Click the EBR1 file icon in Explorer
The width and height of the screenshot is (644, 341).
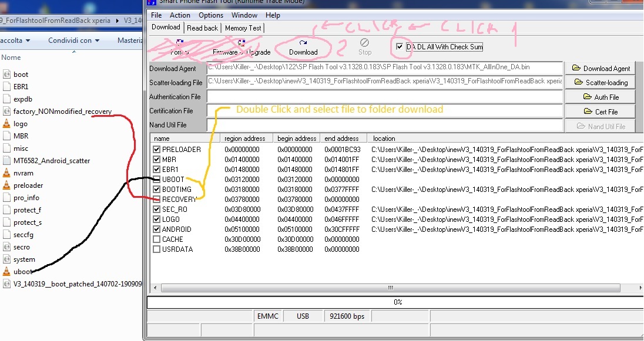6,87
